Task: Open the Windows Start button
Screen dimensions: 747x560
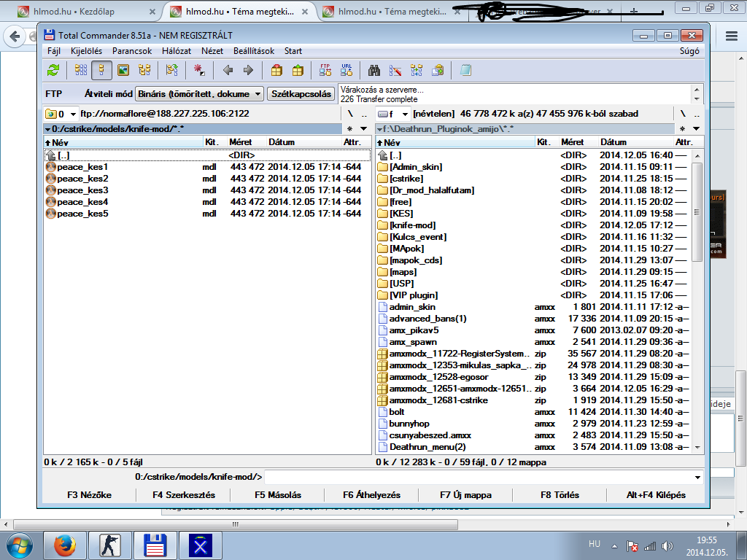Action: tap(20, 545)
